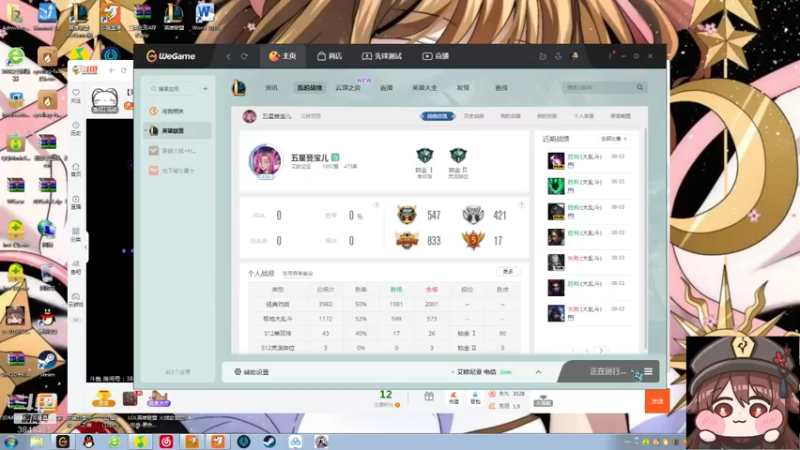Open 辅助设置 settings at the bottom
This screenshot has width=800, height=450.
click(x=251, y=372)
